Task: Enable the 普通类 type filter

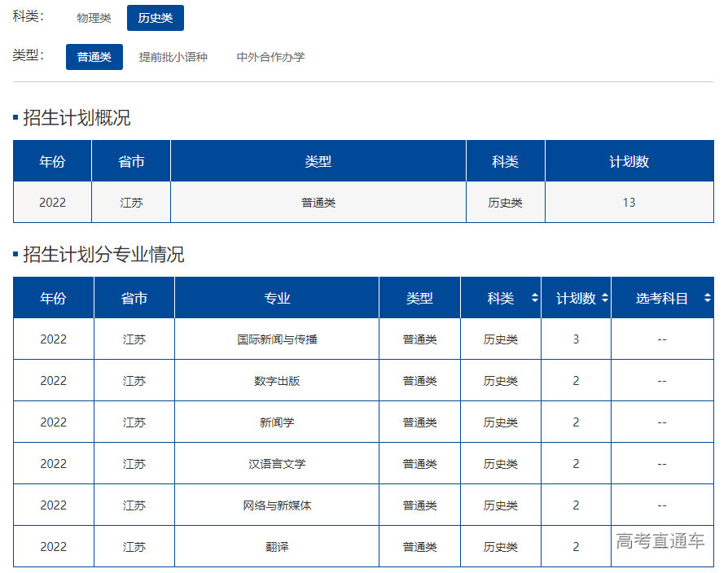Action: (x=94, y=57)
